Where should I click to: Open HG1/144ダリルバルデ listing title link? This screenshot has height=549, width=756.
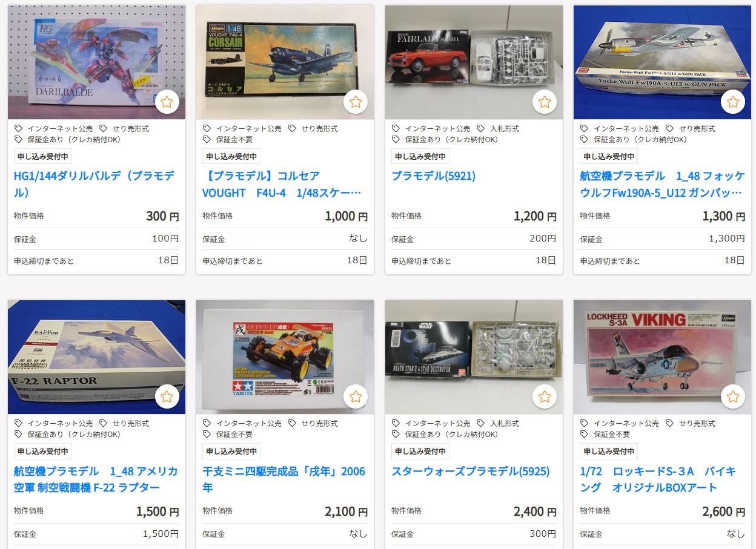tap(94, 184)
